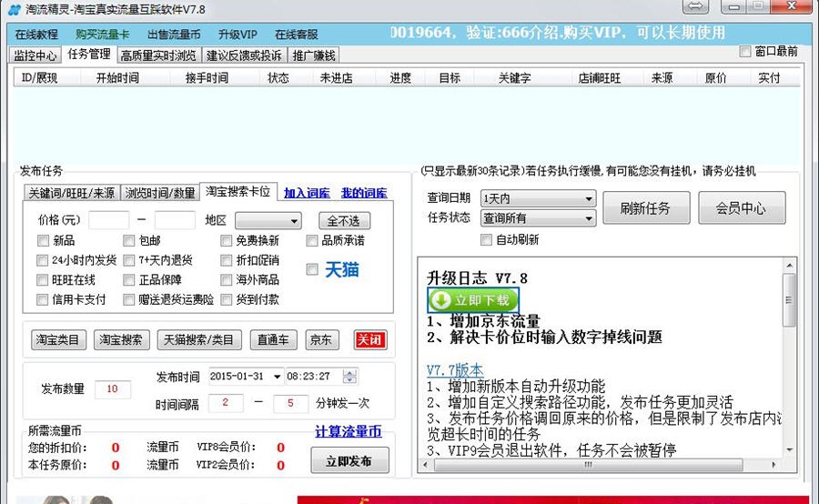Check the 折扣促销 checkbox
This screenshot has width=819, height=504.
[227, 260]
